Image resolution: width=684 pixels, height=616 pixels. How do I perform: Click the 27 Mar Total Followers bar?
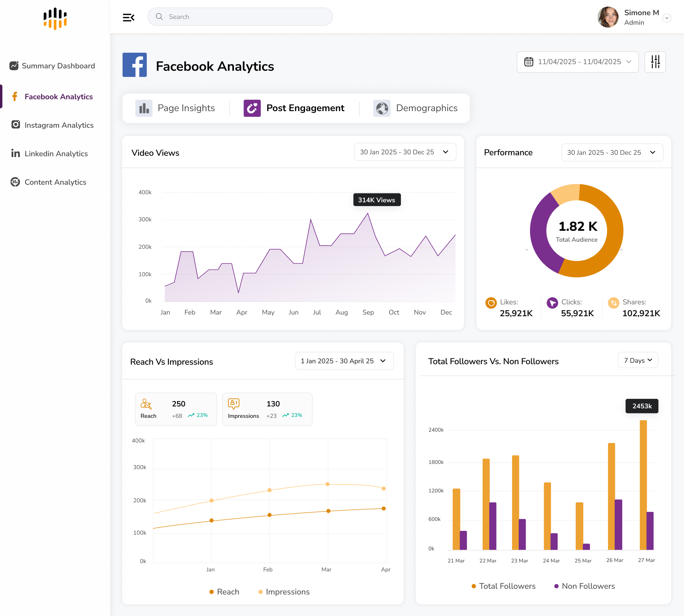tap(643, 485)
